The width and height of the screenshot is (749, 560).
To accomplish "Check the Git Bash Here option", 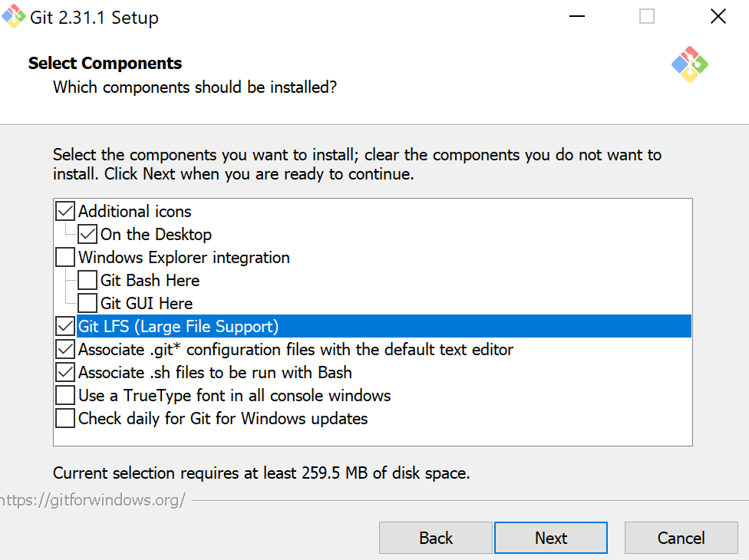I will tap(87, 280).
